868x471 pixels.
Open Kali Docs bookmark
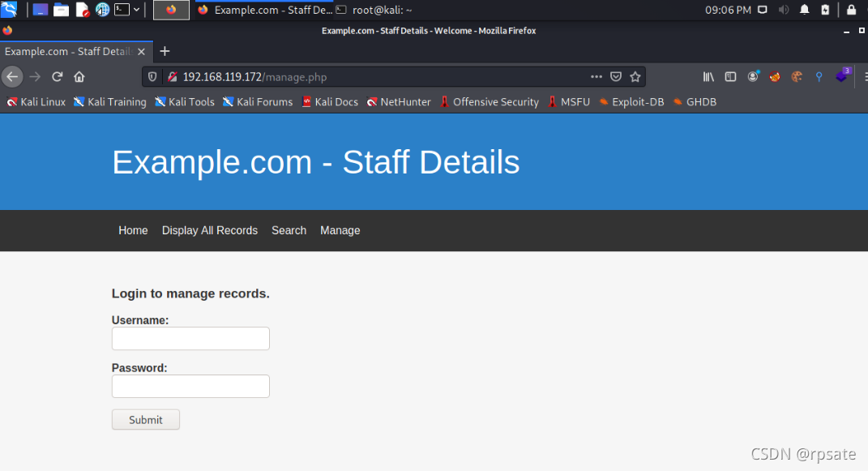(330, 102)
